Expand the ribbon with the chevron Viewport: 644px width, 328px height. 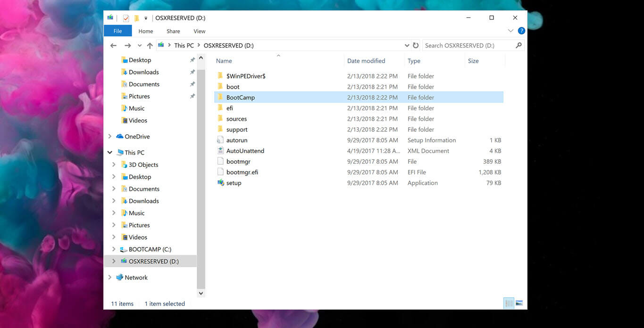510,31
